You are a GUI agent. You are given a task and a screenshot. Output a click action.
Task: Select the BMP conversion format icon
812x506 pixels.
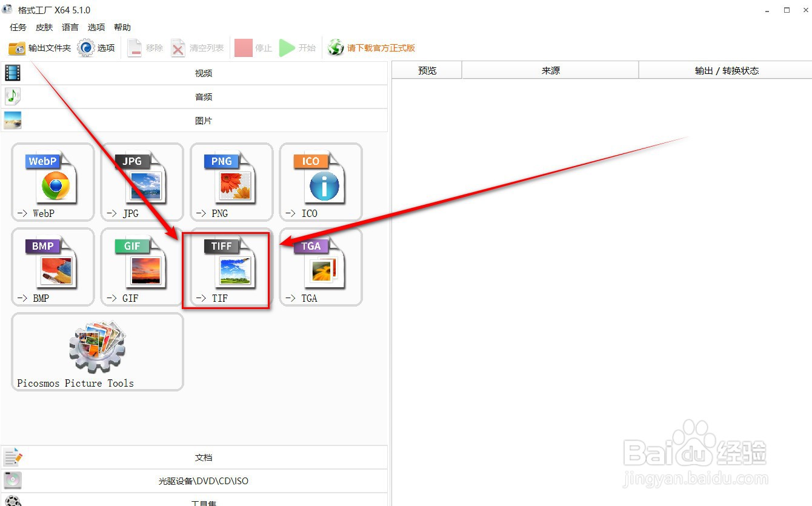(53, 267)
